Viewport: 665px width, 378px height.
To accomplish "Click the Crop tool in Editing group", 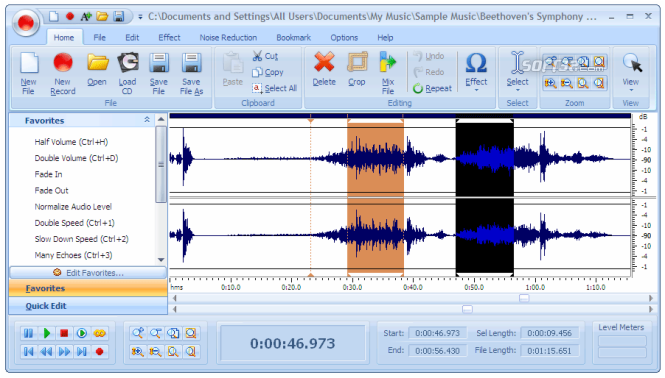I will [357, 69].
